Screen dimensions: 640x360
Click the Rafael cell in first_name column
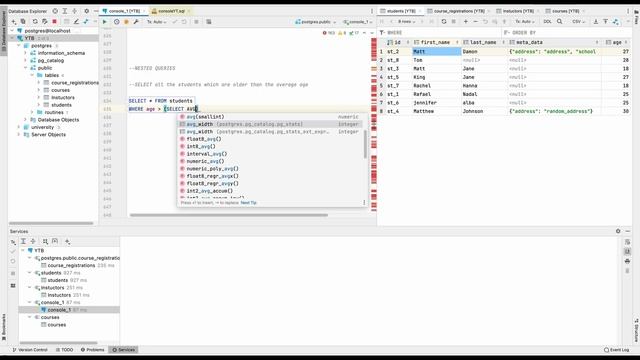click(436, 94)
